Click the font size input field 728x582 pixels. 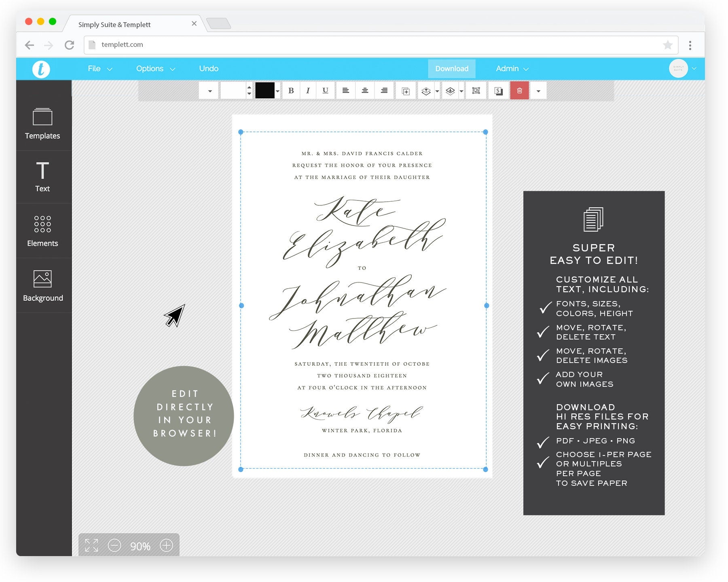click(x=233, y=91)
